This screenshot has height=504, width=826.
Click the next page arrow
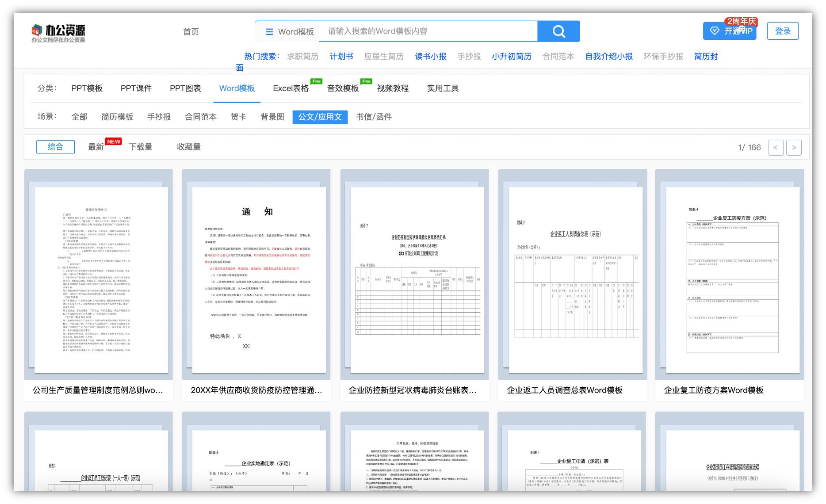(794, 147)
